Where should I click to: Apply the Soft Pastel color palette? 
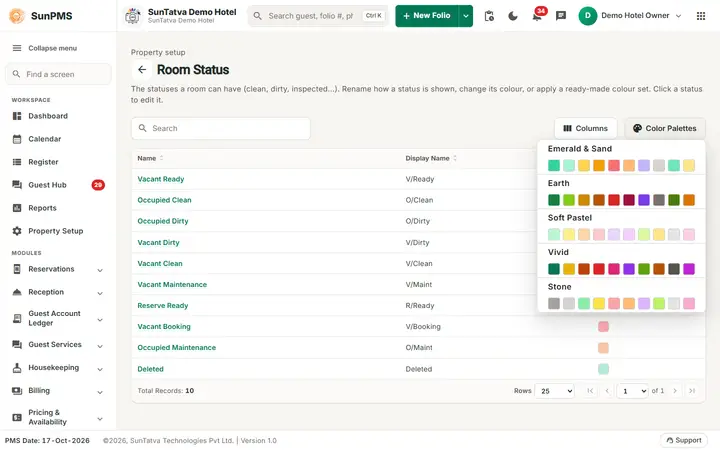pyautogui.click(x=621, y=227)
